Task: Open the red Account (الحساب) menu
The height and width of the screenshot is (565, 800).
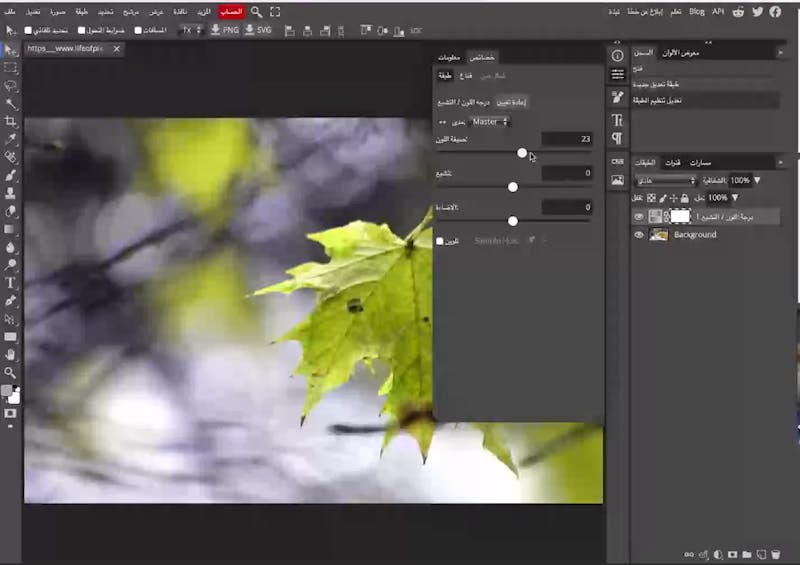Action: tap(232, 12)
